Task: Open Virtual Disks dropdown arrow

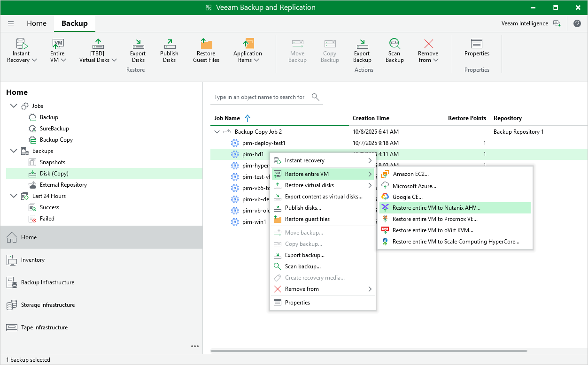Action: tap(114, 60)
